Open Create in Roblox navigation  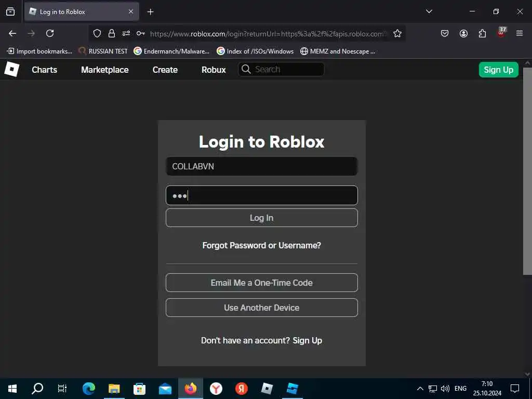tap(165, 70)
